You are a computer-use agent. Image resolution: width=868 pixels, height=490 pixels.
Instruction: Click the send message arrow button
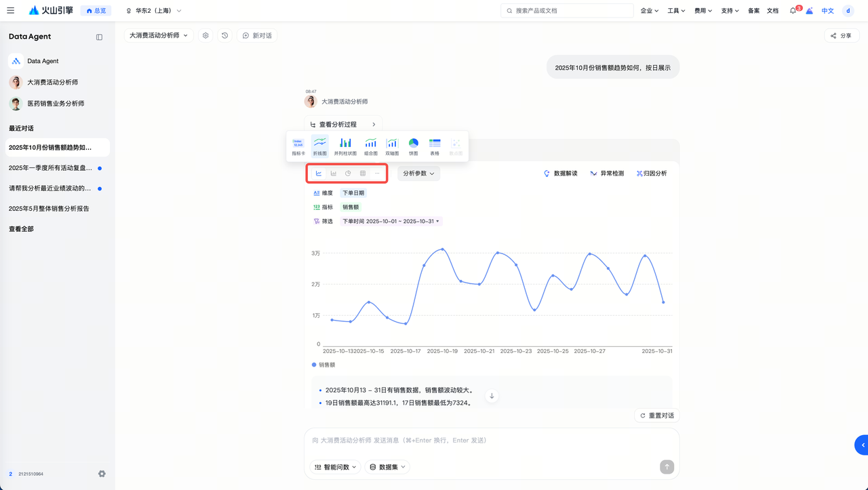[x=667, y=466]
